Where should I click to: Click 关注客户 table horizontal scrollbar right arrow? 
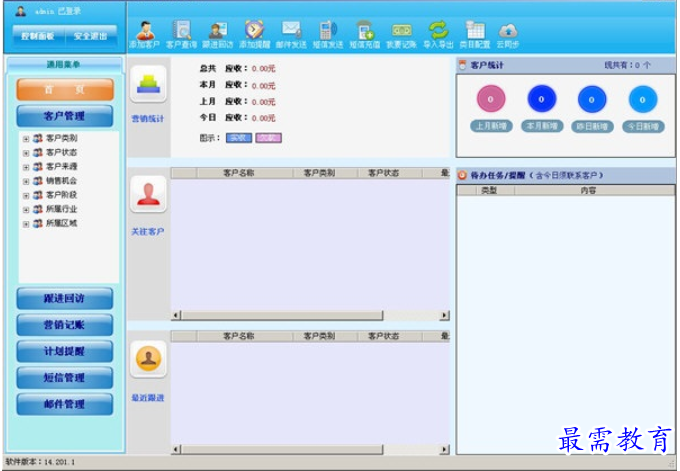click(x=445, y=316)
